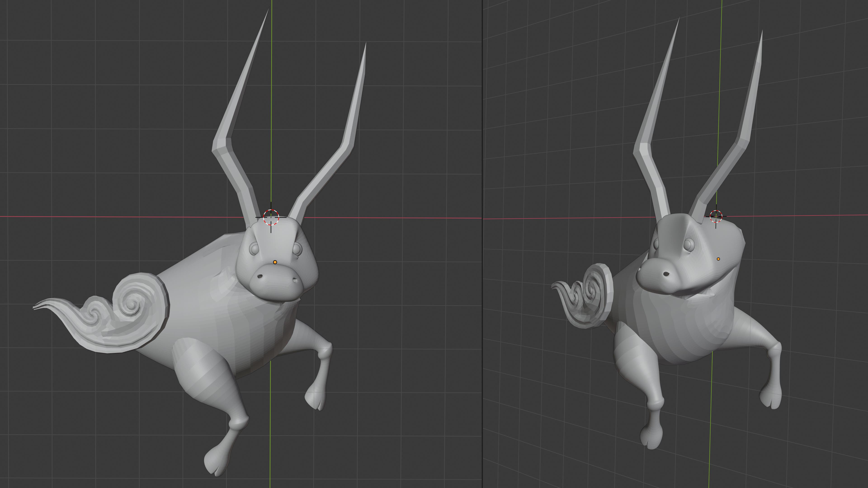Click the orange origin dot in right viewport
The image size is (868, 488).
click(718, 259)
